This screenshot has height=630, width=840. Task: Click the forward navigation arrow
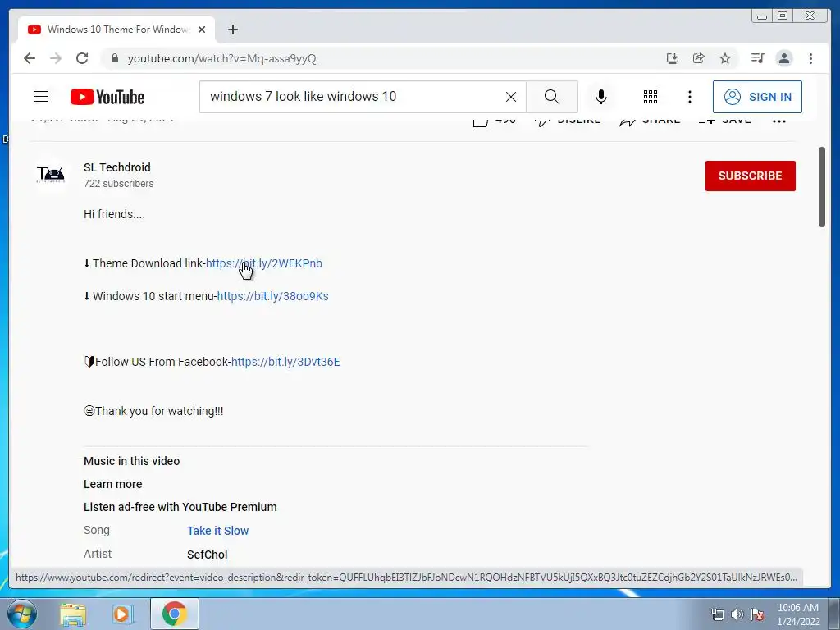pos(56,58)
